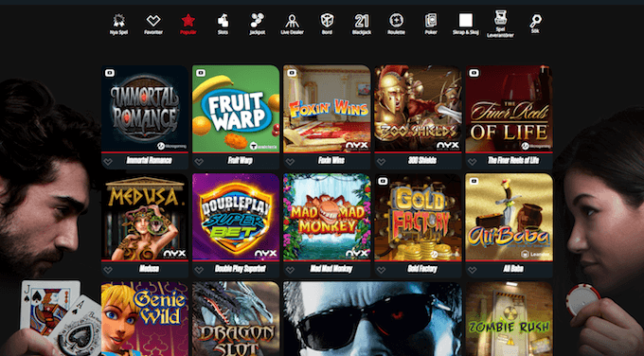Click the Gold Factory title link

(x=422, y=269)
